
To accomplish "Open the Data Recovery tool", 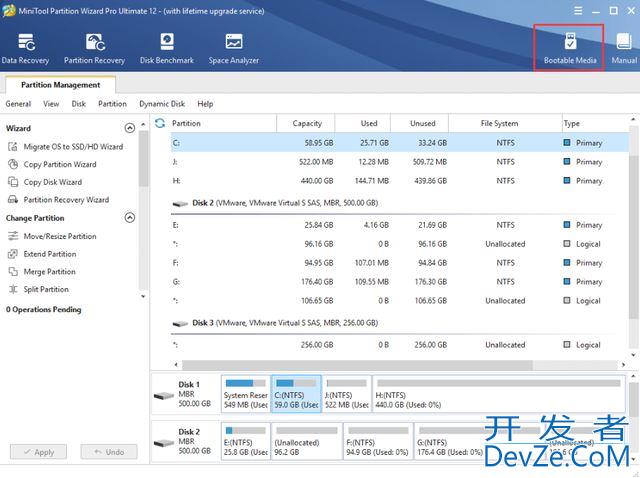I will tap(25, 49).
